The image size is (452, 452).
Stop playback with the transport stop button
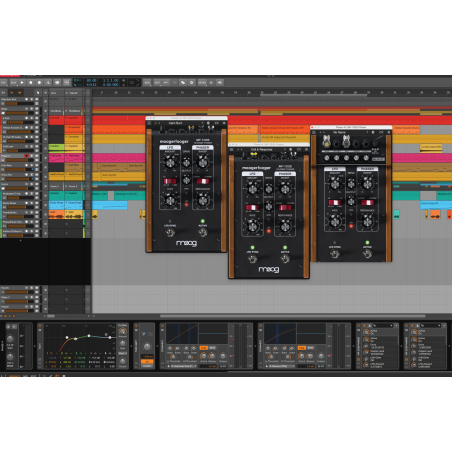click(31, 82)
